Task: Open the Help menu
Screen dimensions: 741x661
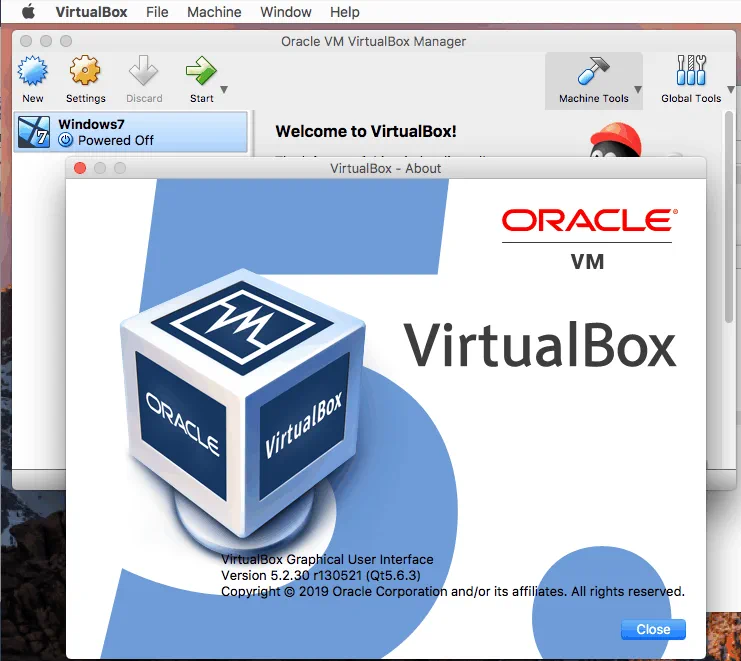Action: (x=344, y=12)
